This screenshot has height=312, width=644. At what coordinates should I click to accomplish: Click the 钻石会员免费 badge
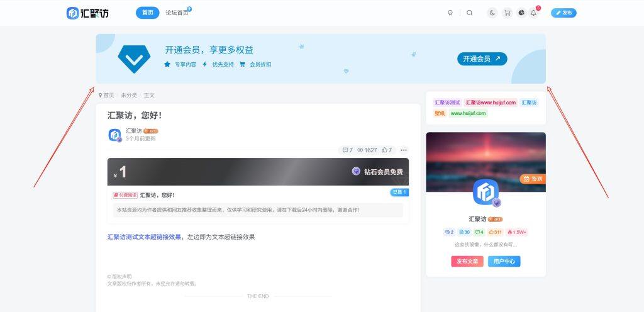click(x=377, y=172)
